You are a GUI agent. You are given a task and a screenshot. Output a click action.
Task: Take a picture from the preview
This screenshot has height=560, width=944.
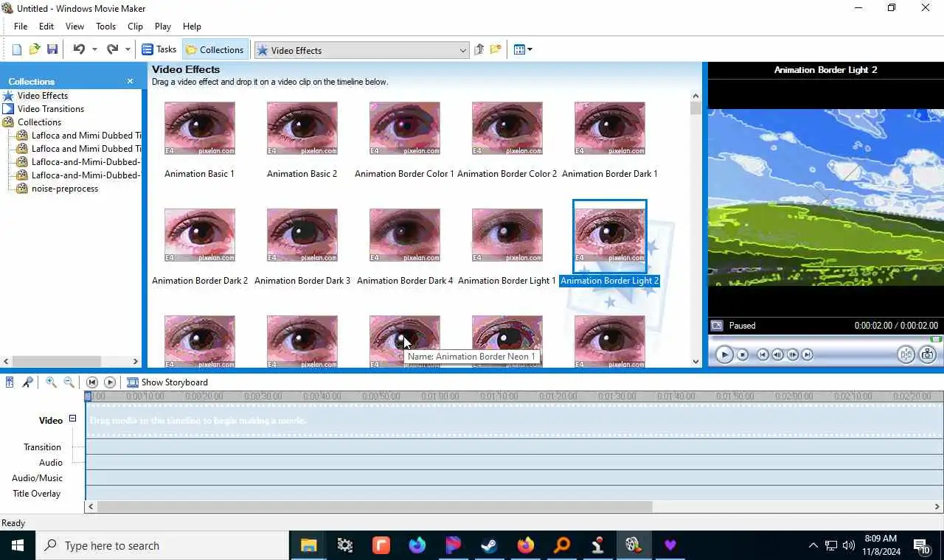point(928,354)
